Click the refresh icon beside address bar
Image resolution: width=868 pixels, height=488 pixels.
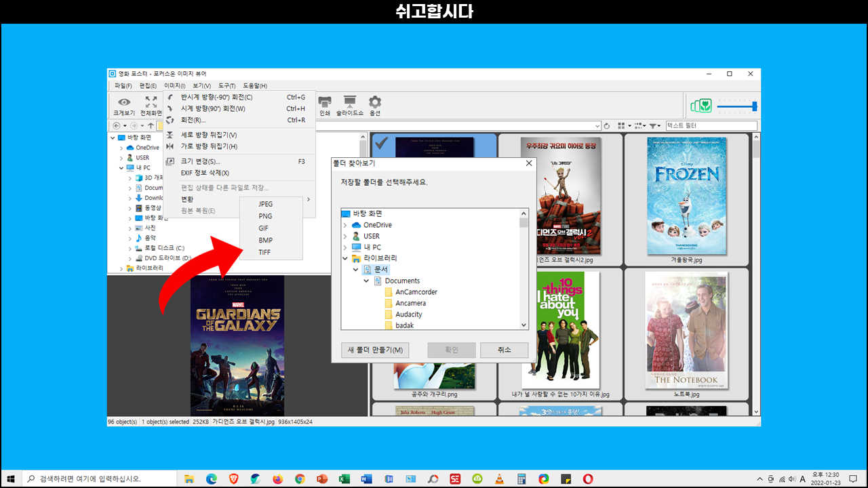(x=606, y=126)
